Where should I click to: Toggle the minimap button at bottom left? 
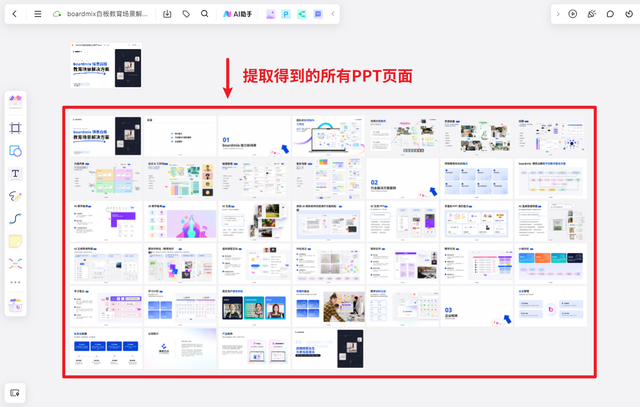(15, 393)
